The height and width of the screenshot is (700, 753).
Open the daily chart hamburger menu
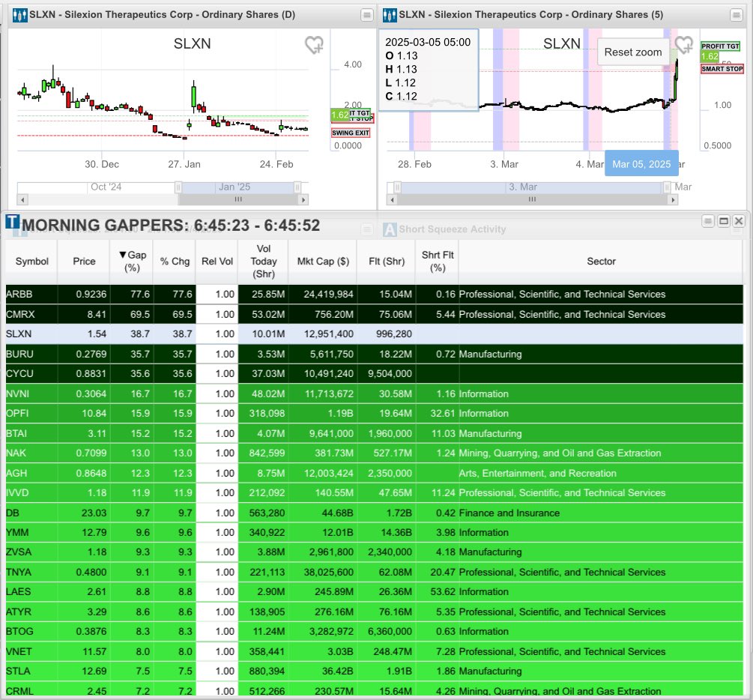click(367, 15)
